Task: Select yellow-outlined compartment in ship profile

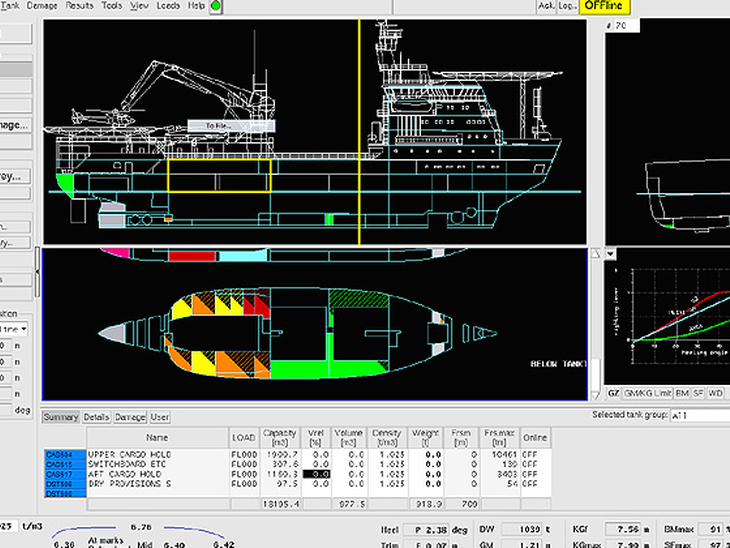Action: point(219,176)
